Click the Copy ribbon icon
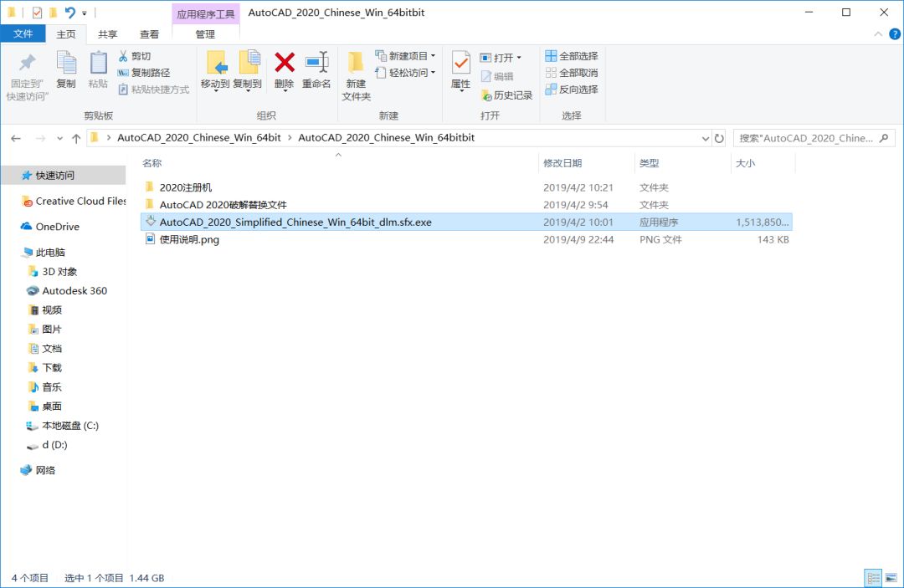This screenshot has width=904, height=588. coord(66,62)
